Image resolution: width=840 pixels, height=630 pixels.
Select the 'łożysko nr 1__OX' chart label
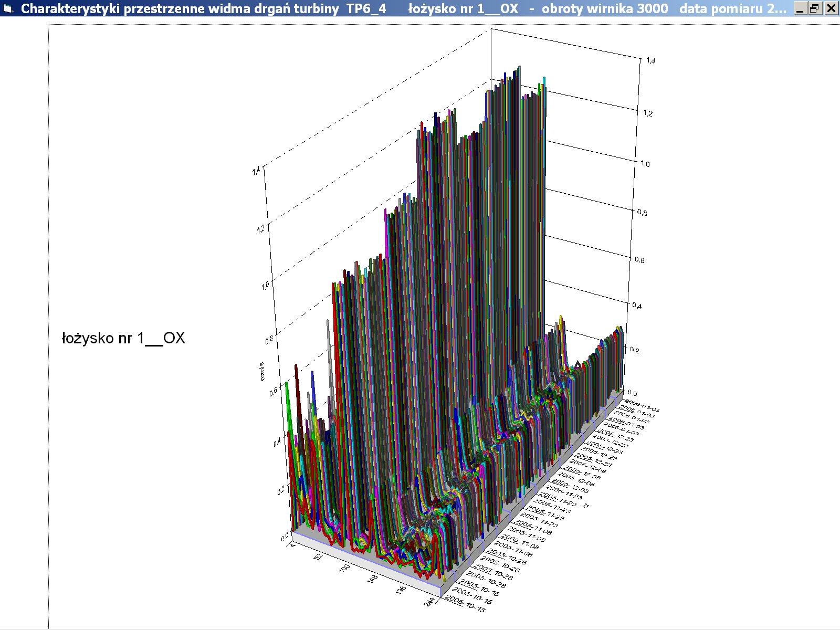click(123, 338)
